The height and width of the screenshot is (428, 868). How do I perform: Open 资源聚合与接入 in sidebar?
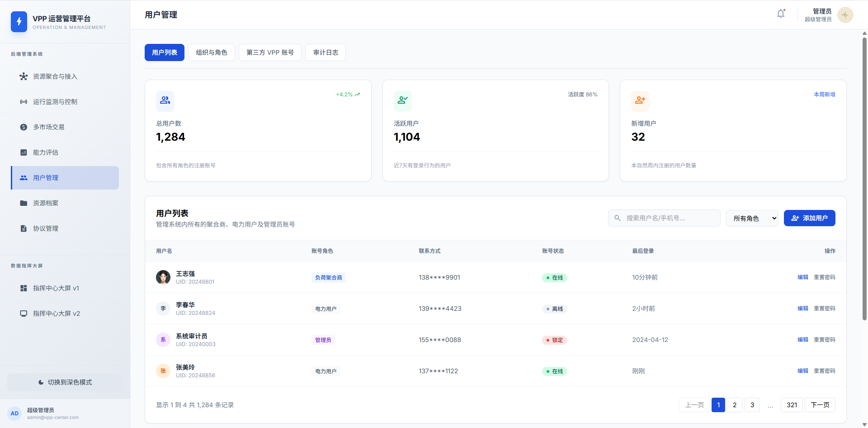(55, 76)
